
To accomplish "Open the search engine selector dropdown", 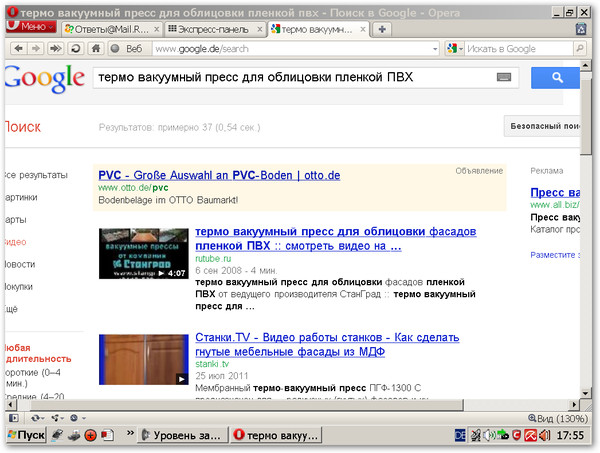I will [455, 49].
